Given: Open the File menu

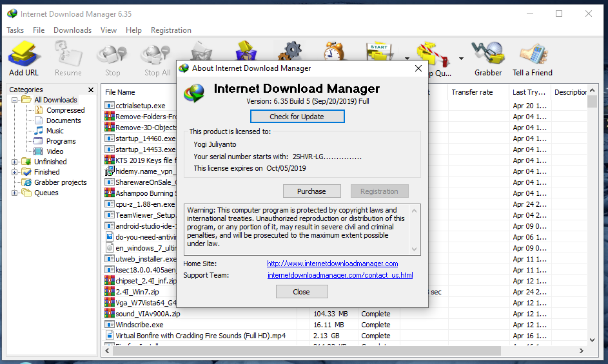Looking at the screenshot, I should click(39, 30).
